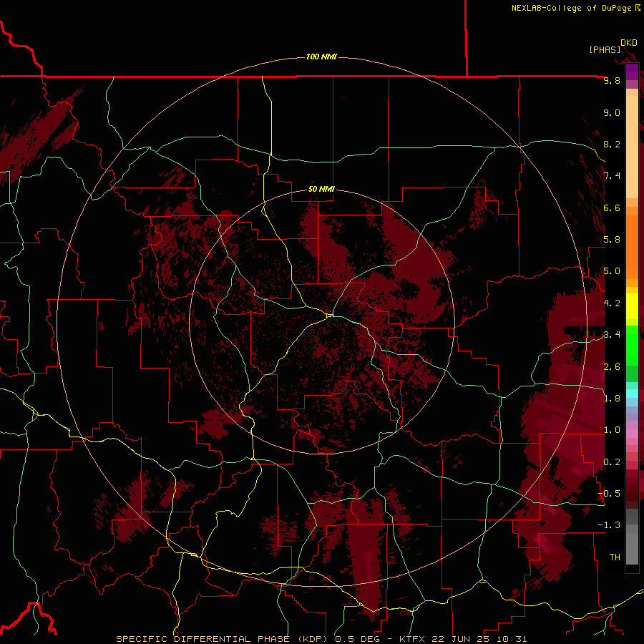The height and width of the screenshot is (644, 644).
Task: Select the bright green color bar segment
Action: (x=632, y=346)
